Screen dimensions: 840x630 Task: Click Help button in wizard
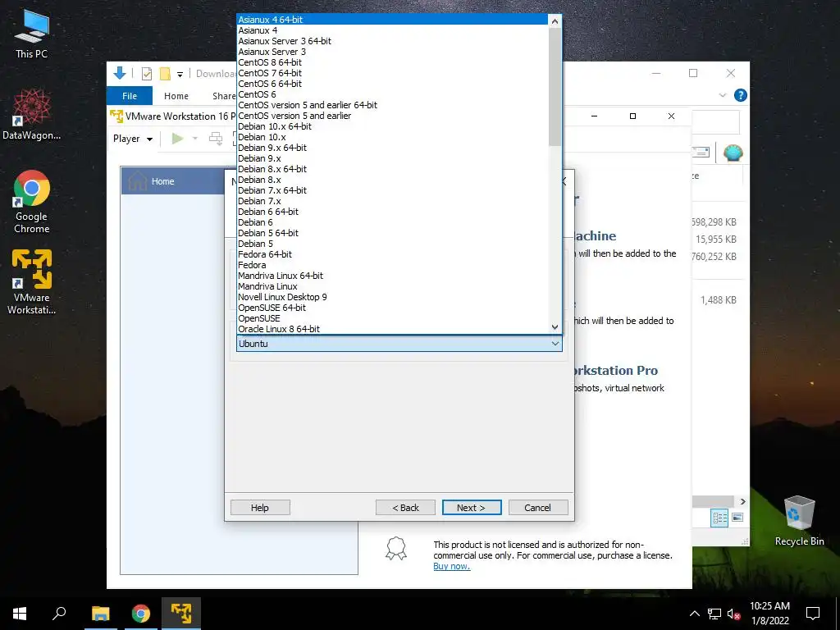(260, 507)
